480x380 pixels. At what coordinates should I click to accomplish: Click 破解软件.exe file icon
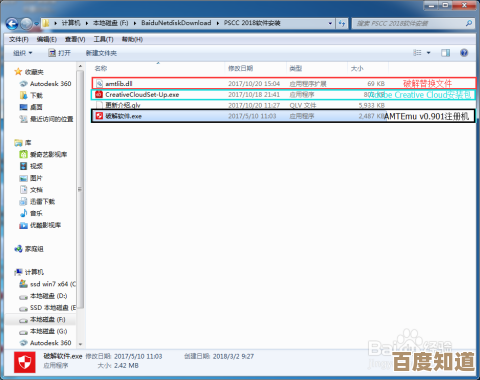(99, 116)
